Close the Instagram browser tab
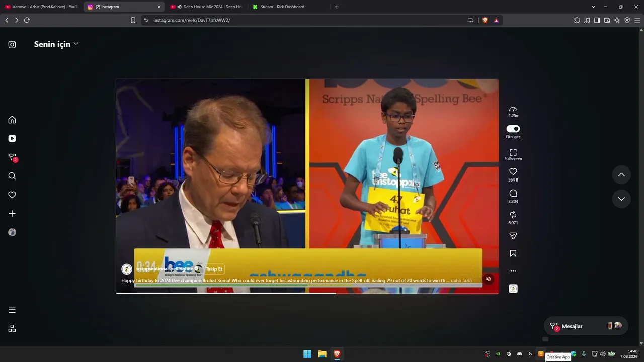The height and width of the screenshot is (362, 644). tap(159, 7)
